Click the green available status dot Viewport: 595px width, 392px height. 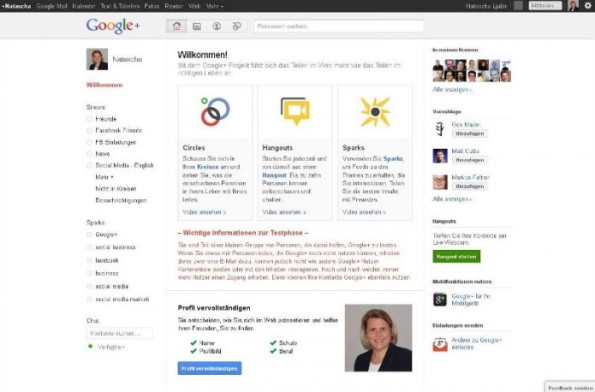click(x=90, y=346)
